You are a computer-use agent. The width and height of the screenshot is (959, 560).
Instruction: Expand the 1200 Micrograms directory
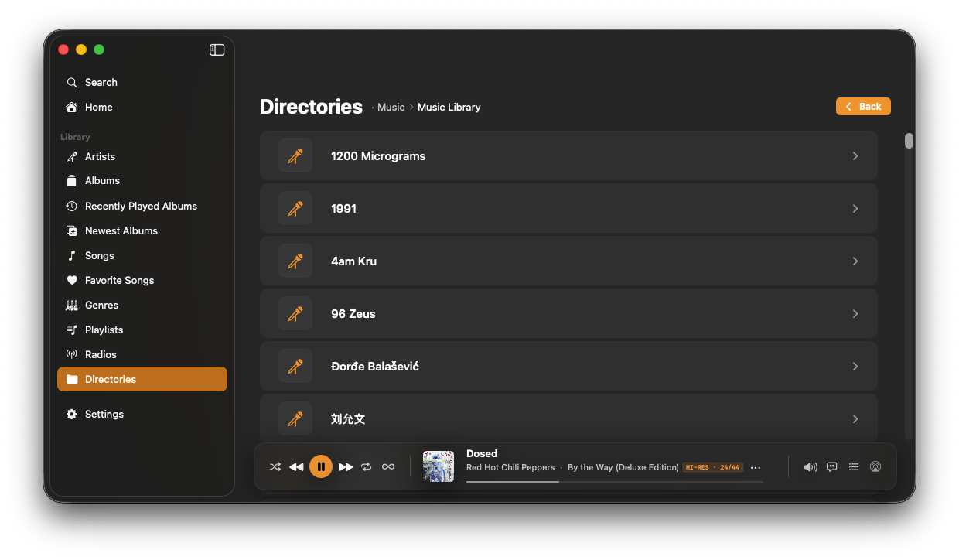855,155
